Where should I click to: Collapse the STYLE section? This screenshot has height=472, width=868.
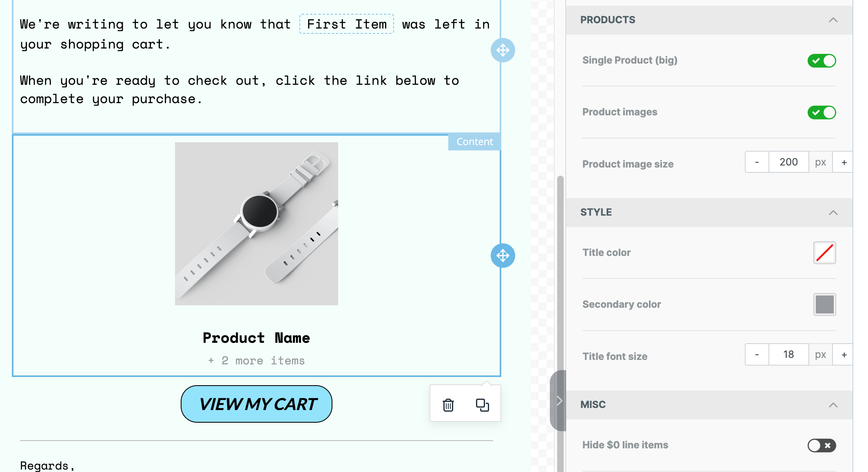click(x=833, y=212)
